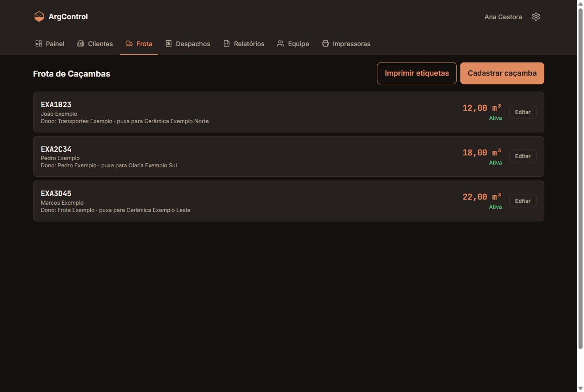The image size is (584, 392).
Task: Select the EXA1B23 plate text
Action: [x=56, y=104]
